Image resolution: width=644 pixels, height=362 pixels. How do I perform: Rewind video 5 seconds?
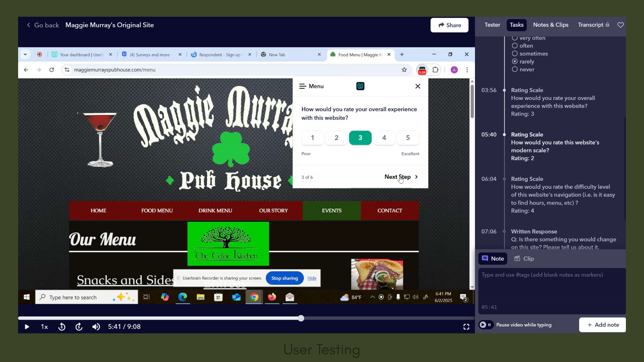(62, 327)
